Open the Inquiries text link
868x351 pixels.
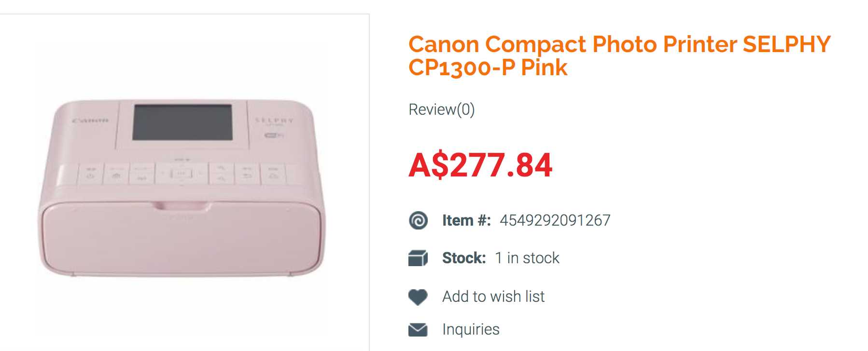(471, 329)
